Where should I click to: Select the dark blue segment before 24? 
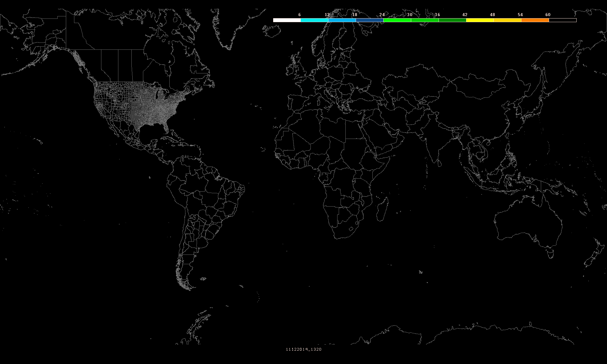coord(369,20)
